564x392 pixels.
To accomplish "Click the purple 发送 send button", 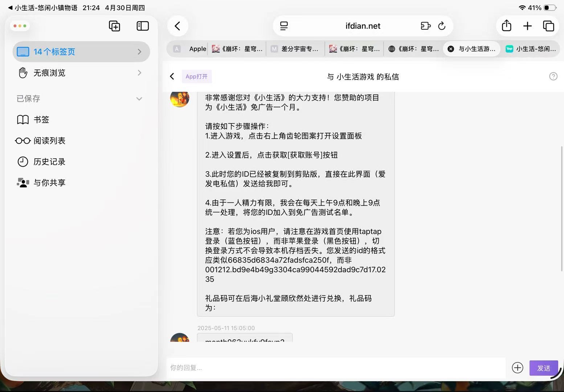I will pyautogui.click(x=544, y=368).
